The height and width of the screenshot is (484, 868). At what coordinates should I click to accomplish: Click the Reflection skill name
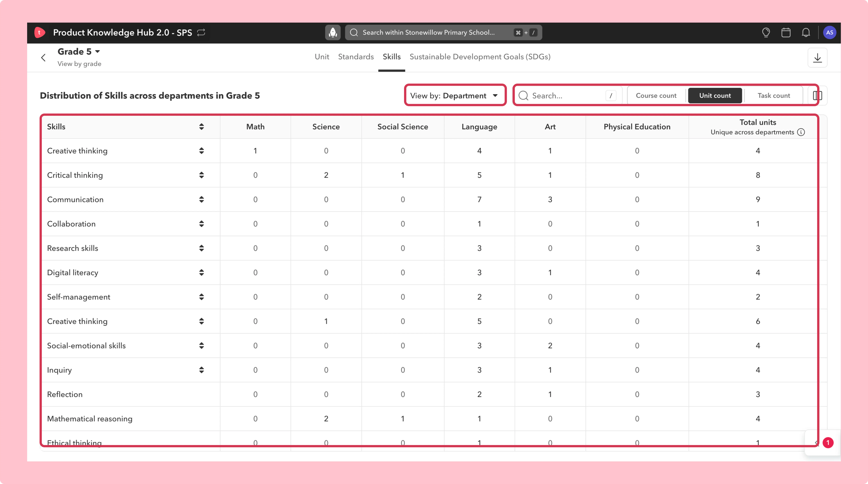(65, 394)
